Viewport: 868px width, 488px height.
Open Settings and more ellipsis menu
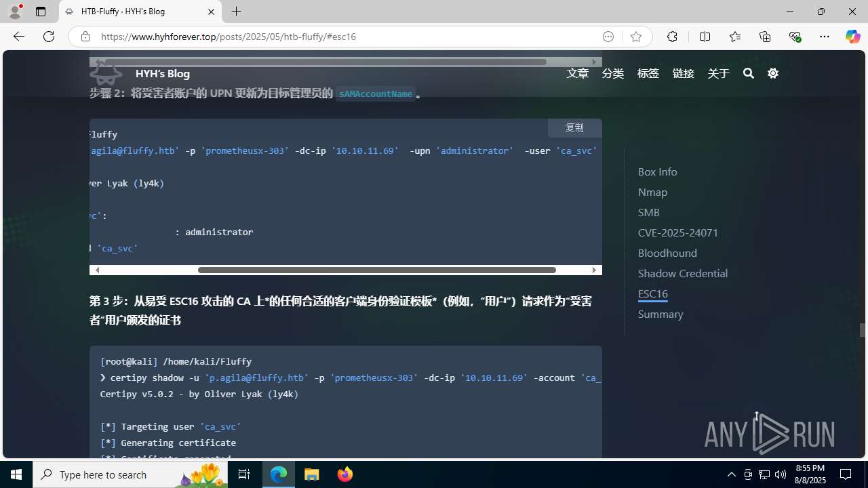(825, 37)
